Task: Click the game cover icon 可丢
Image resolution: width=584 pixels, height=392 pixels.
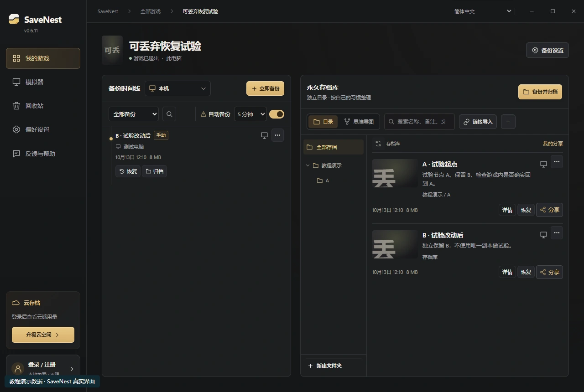Action: [112, 50]
